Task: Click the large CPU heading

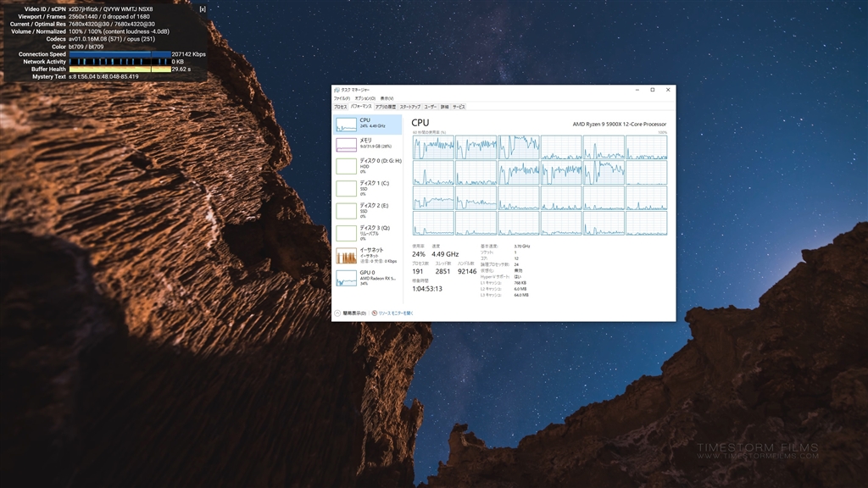Action: coord(420,123)
